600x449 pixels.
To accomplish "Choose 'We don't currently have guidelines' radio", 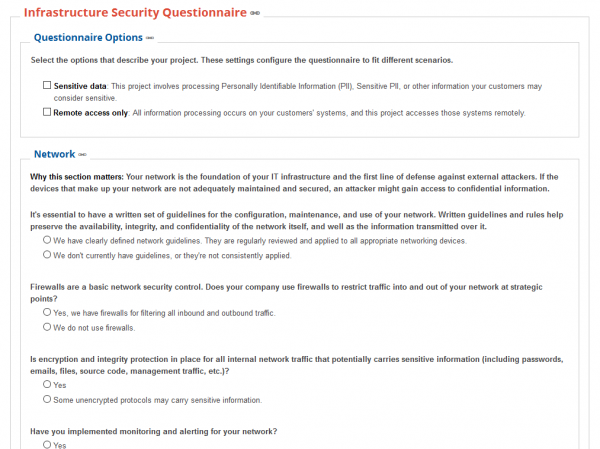I will coord(47,255).
